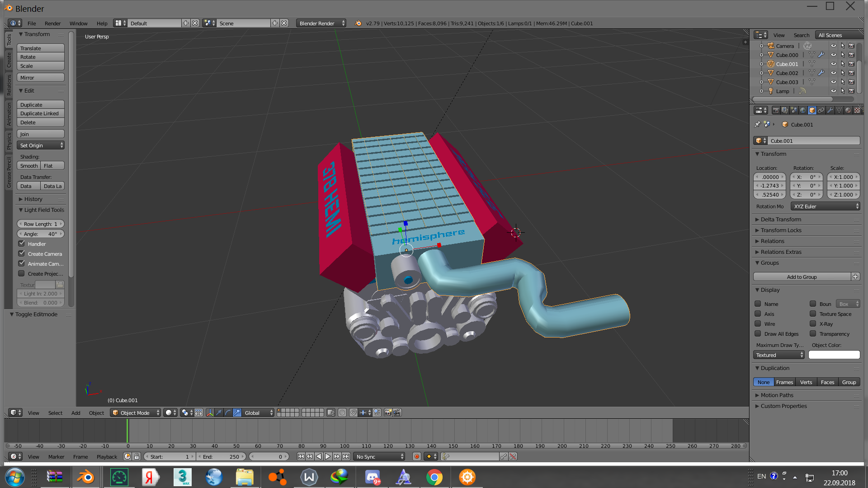Image resolution: width=868 pixels, height=488 pixels.
Task: Toggle Lamp visibility eye icon
Action: (x=833, y=91)
